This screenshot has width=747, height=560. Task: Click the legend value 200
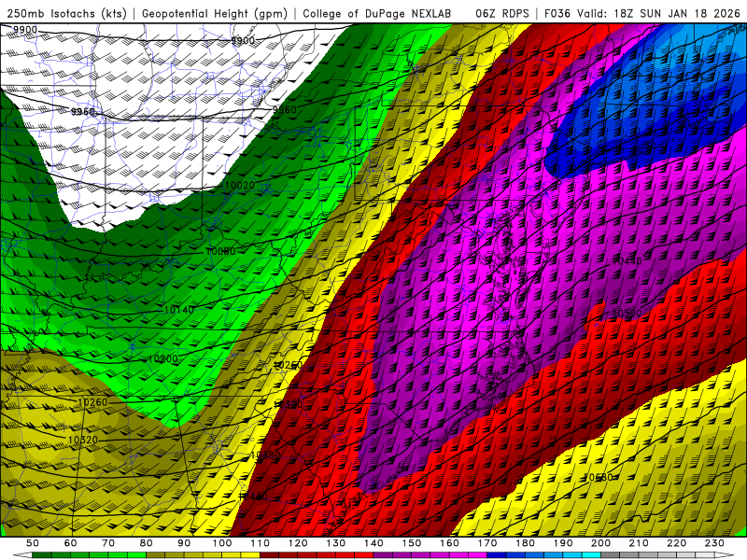pos(601,543)
